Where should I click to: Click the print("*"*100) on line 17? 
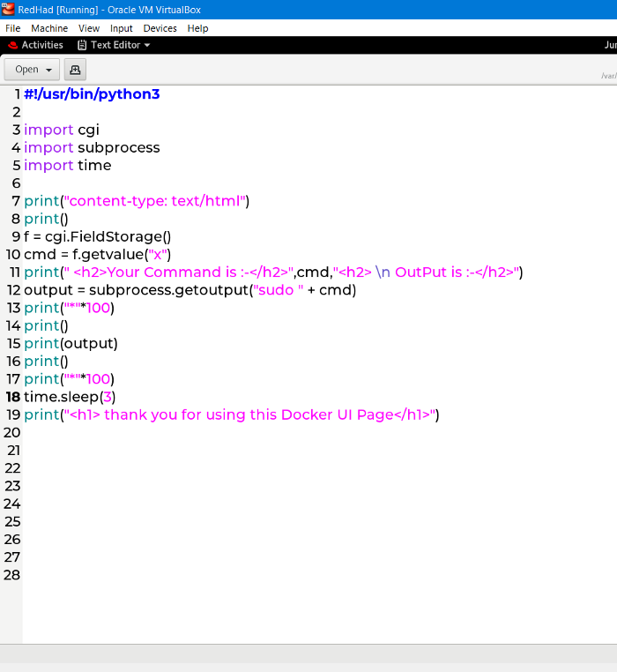[69, 379]
